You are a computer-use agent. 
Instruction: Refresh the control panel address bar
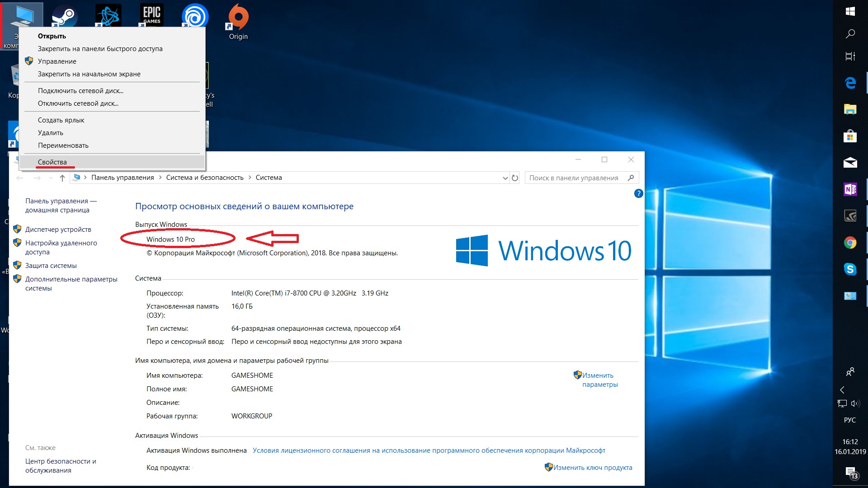(515, 178)
